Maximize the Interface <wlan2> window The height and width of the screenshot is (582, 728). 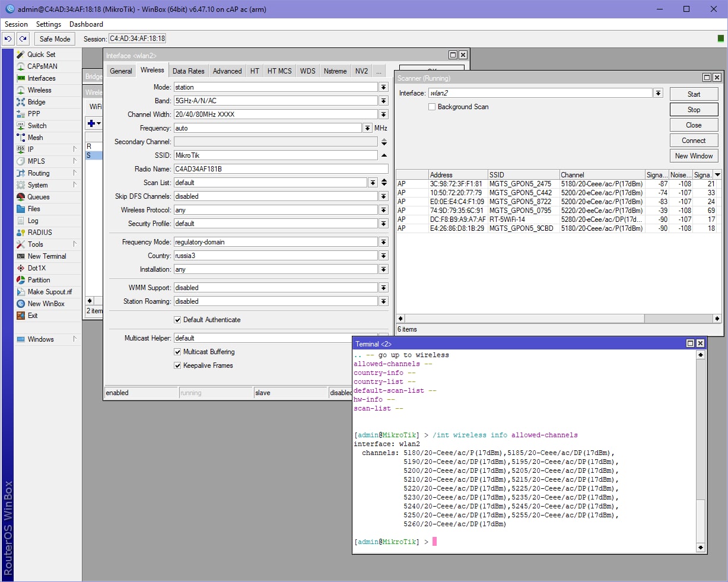[453, 55]
